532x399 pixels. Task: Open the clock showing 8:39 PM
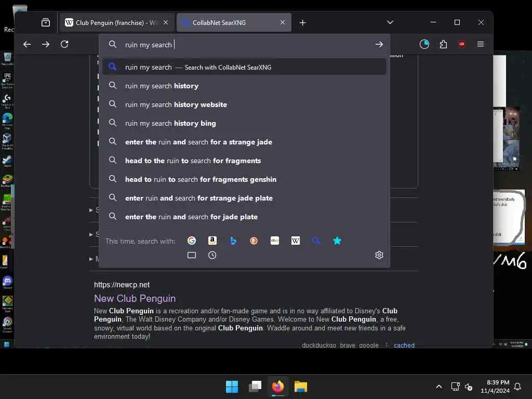click(495, 387)
